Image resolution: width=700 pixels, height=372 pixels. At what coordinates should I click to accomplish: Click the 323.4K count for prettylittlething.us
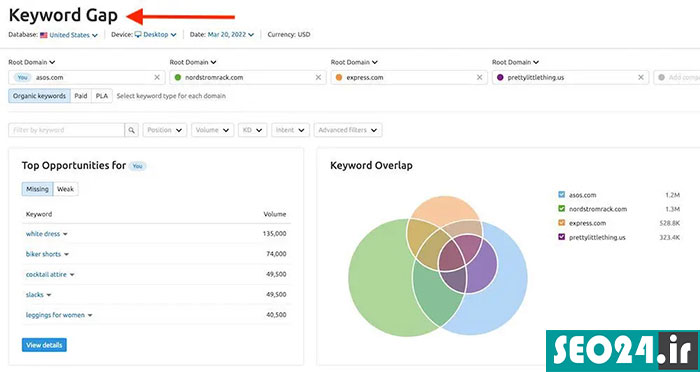(669, 237)
